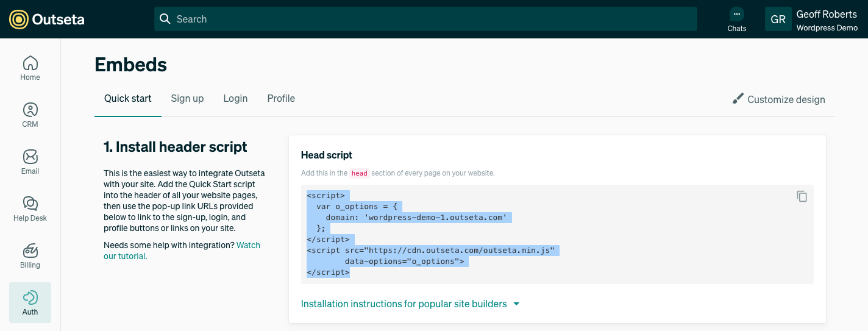The height and width of the screenshot is (331, 868).
Task: Click the Customize design brush icon
Action: point(738,99)
